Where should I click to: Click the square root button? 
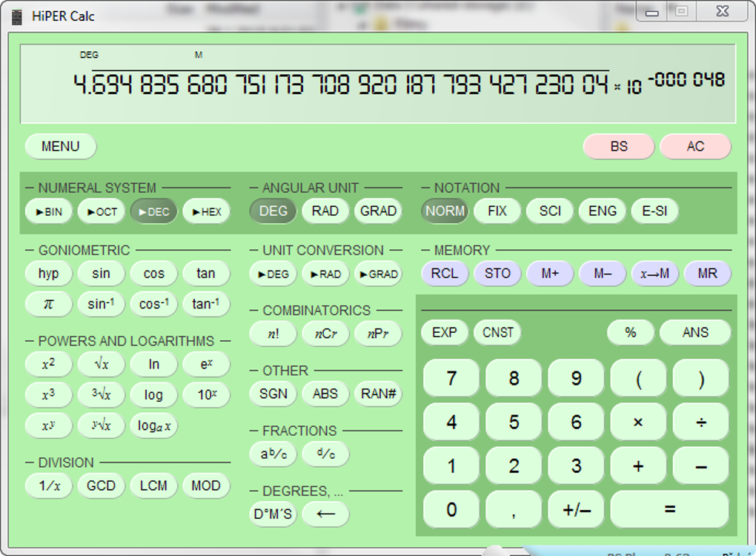click(x=102, y=364)
